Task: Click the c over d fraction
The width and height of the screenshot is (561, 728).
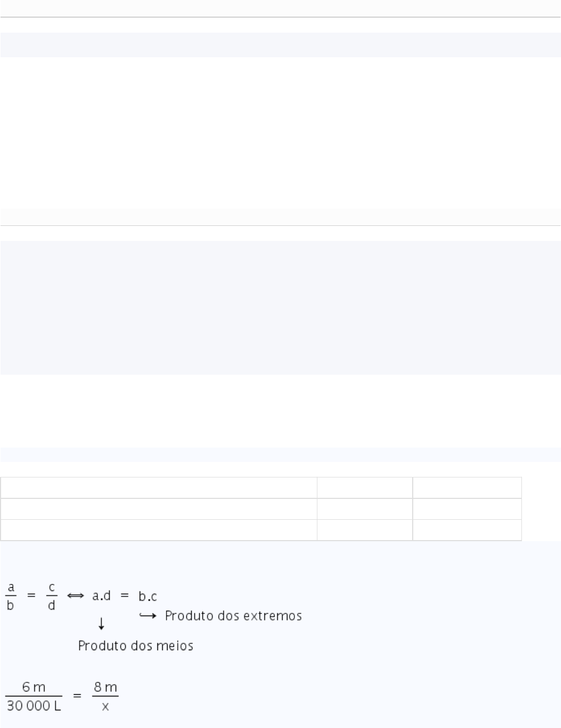Action: tap(51, 596)
